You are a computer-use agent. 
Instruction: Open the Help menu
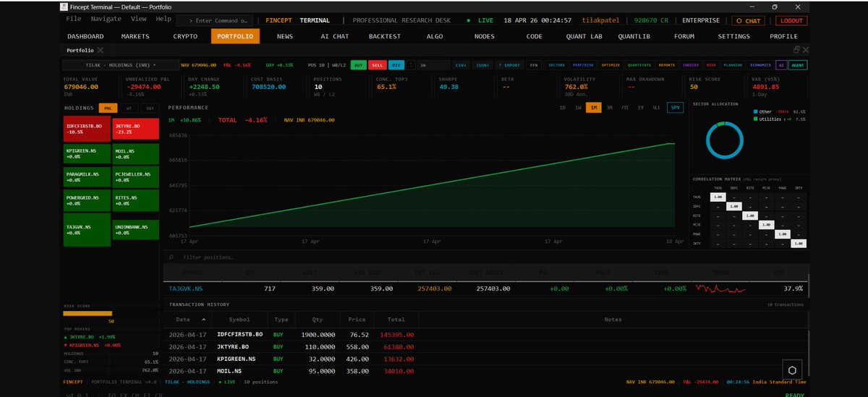[x=163, y=19]
